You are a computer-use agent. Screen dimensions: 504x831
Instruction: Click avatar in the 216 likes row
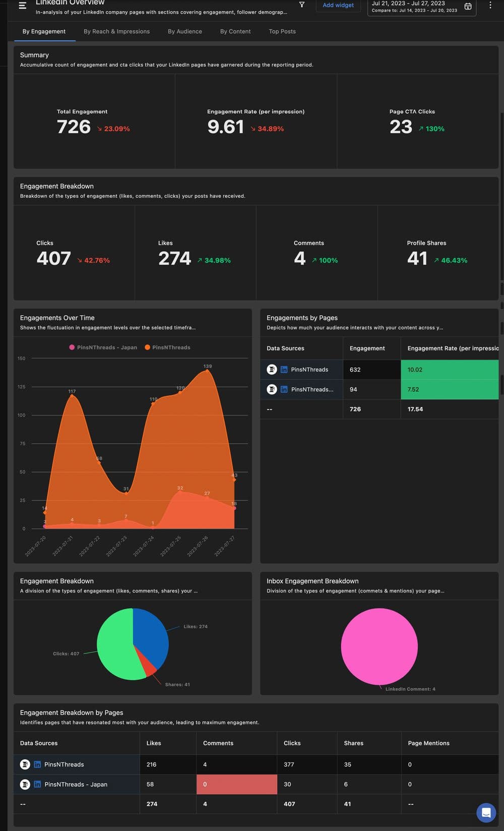[25, 764]
